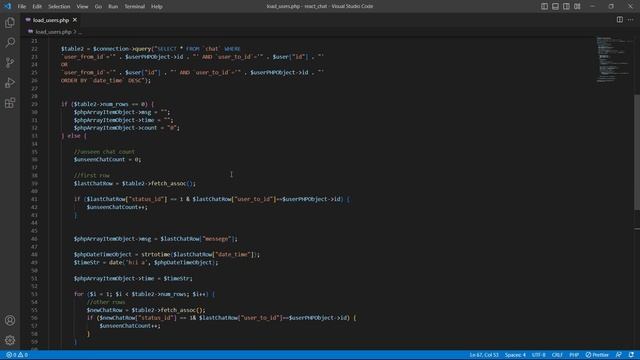Open the Terminal menu

point(135,7)
